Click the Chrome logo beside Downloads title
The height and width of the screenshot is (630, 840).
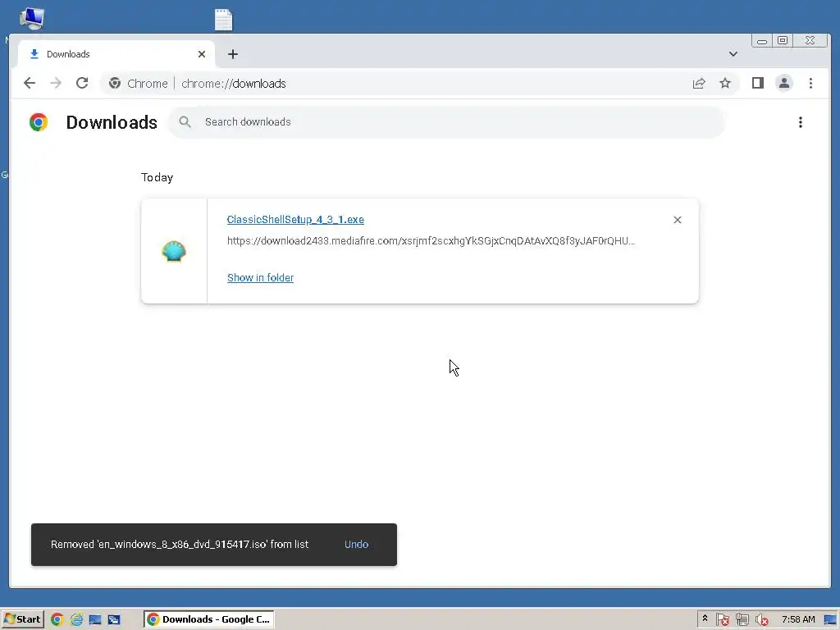(39, 122)
